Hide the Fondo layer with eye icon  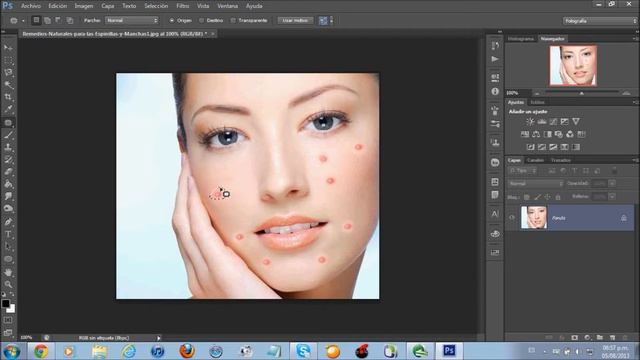coord(512,218)
